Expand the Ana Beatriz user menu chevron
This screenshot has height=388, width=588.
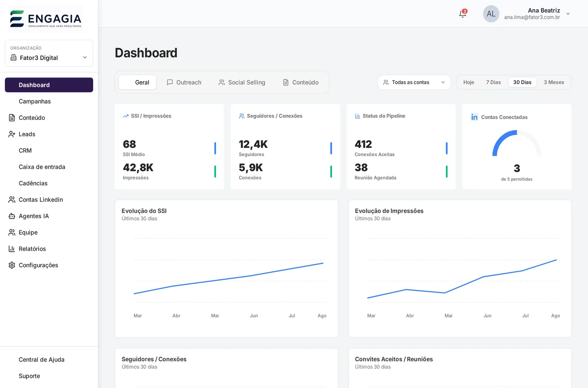tap(568, 14)
